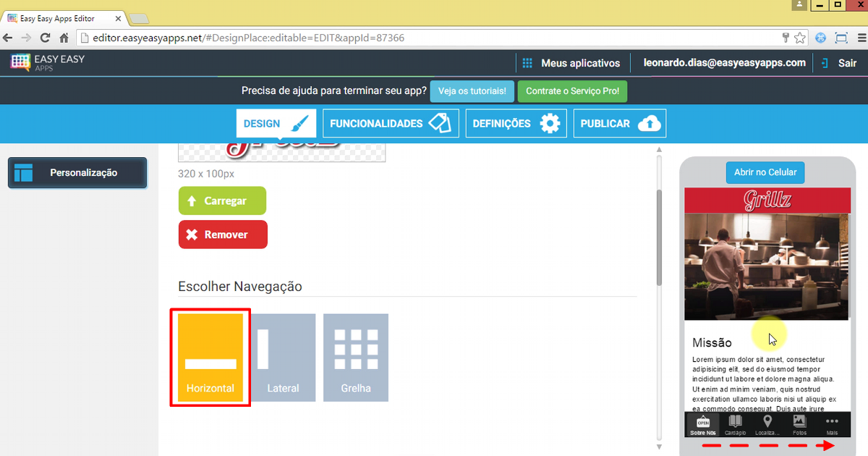View photos via the Fotos icon
Viewport: 868px width, 456px height.
[799, 422]
